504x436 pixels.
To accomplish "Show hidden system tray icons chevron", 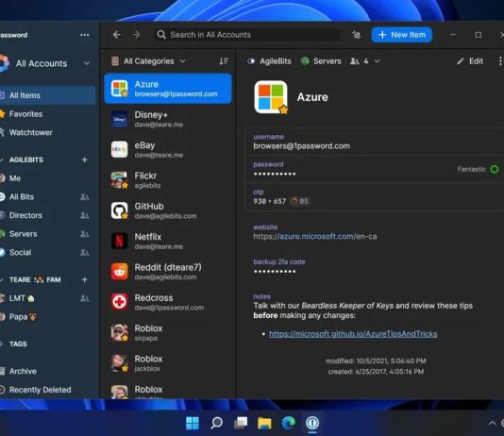I will click(x=492, y=423).
